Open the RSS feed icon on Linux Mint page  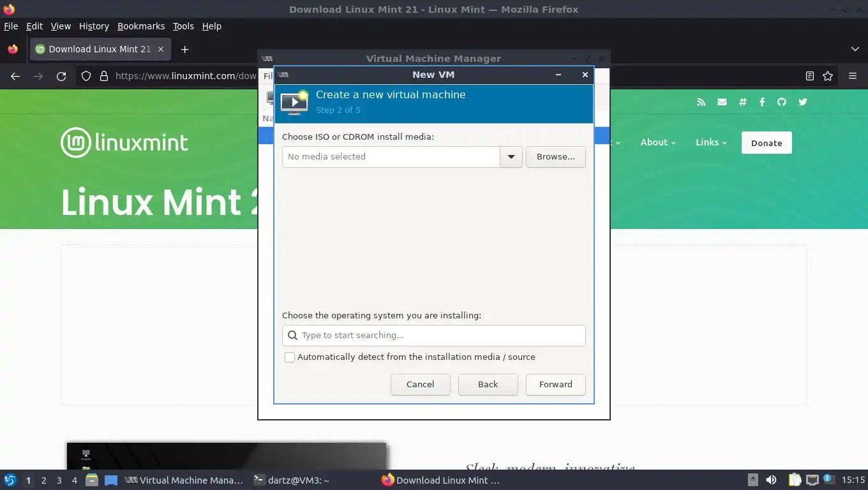701,102
